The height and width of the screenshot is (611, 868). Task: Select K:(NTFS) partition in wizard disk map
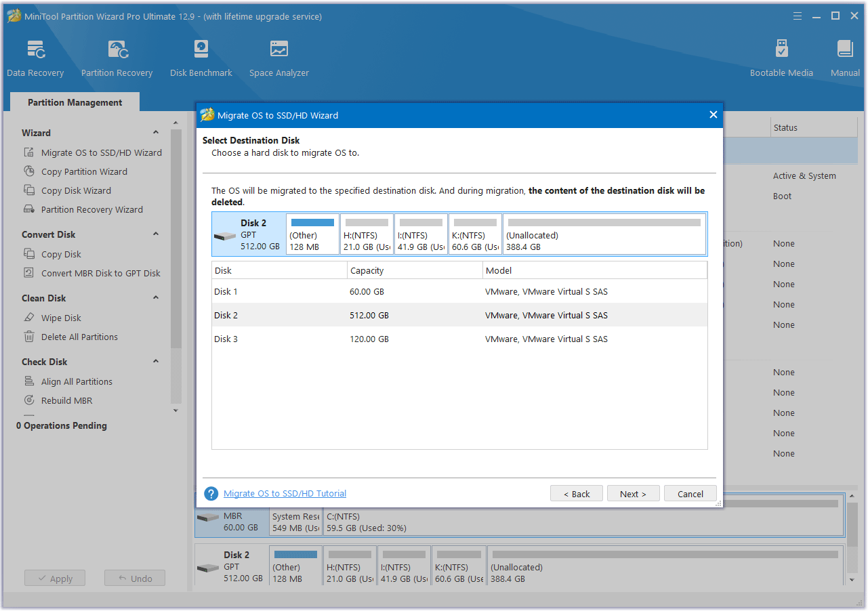(475, 234)
